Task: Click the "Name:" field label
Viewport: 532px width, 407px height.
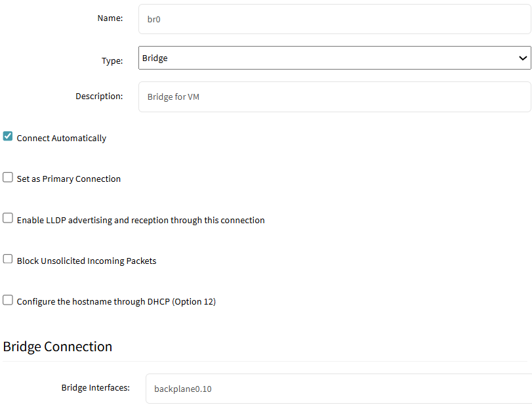Action: click(110, 18)
